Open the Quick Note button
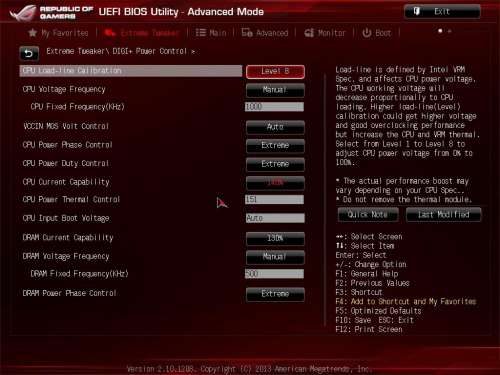This screenshot has width=500, height=375. tap(368, 214)
